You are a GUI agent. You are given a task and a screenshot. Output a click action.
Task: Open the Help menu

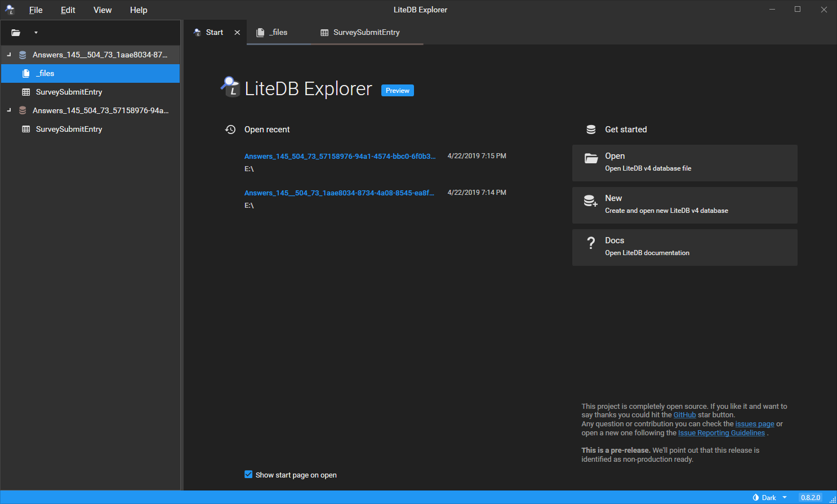pyautogui.click(x=139, y=10)
